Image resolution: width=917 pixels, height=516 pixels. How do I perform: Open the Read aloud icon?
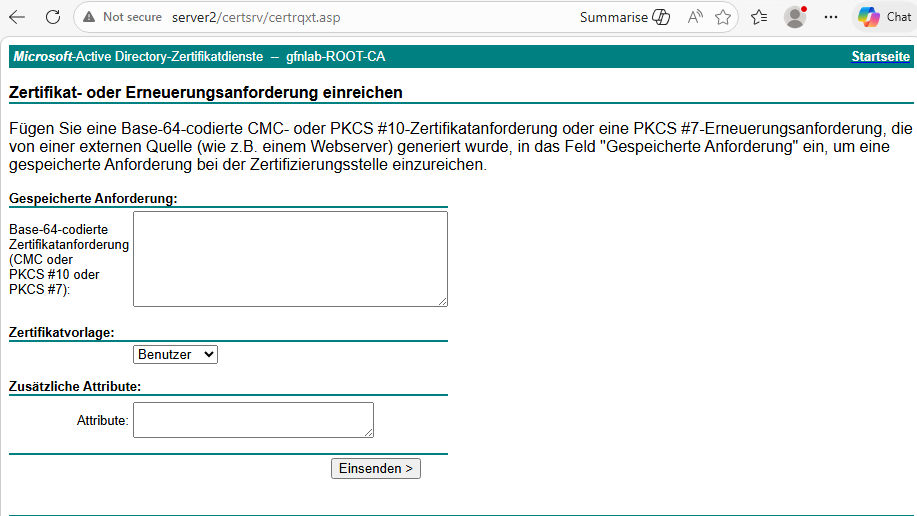click(x=694, y=17)
